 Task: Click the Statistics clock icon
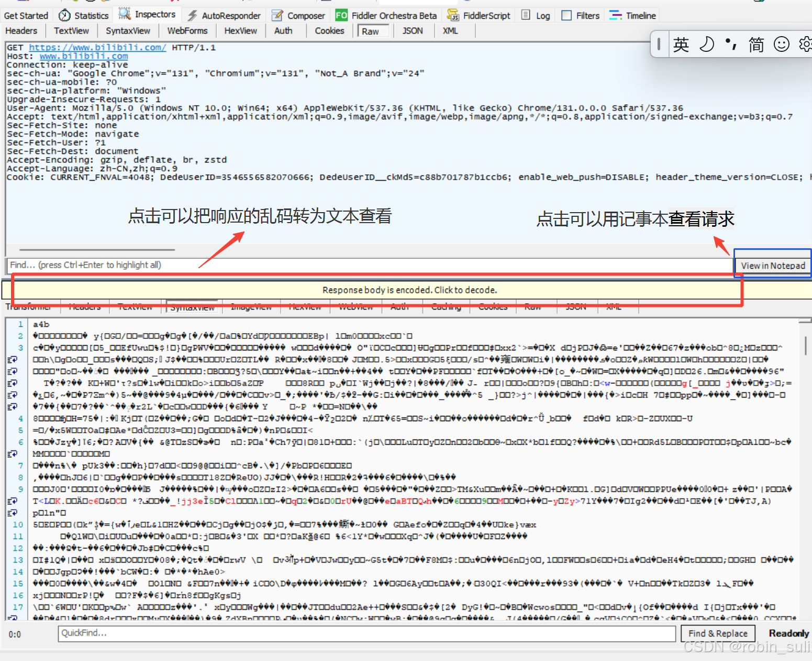[64, 15]
